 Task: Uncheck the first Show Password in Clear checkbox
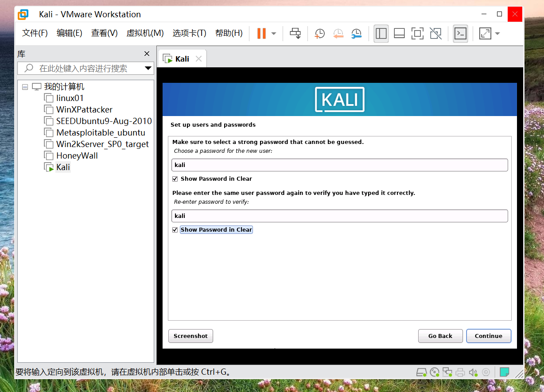tap(175, 179)
